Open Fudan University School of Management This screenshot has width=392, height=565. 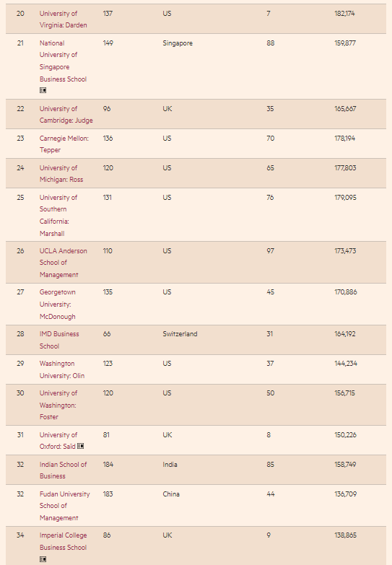(64, 506)
